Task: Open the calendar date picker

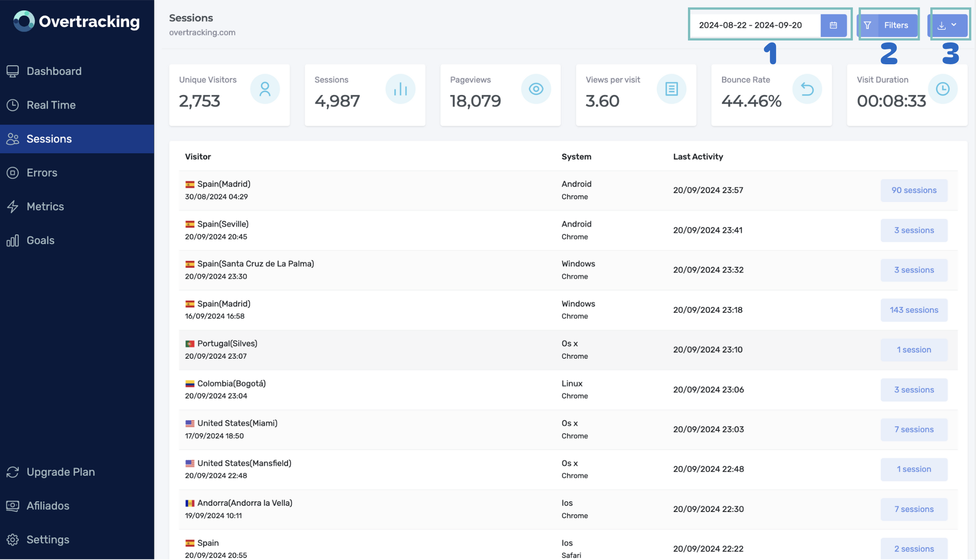Action: 833,25
